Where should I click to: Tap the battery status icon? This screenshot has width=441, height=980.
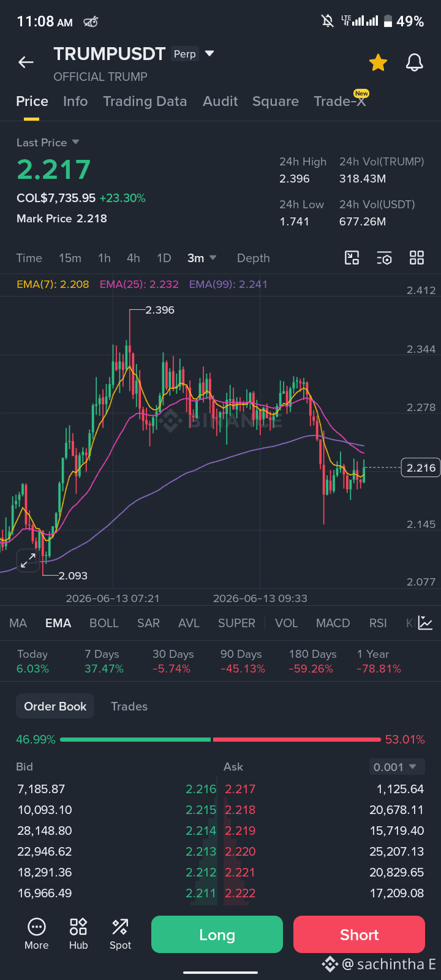coord(388,21)
